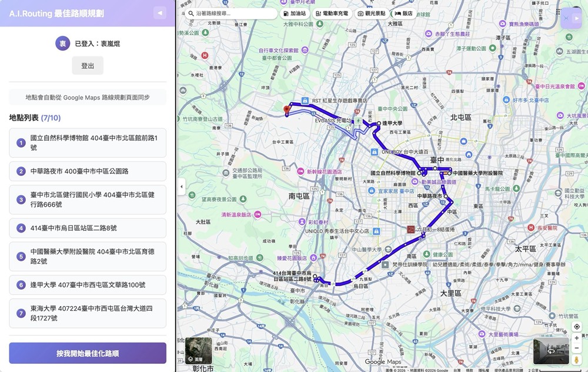Click the user avatar 袁 badge
The width and height of the screenshot is (588, 372).
point(63,44)
